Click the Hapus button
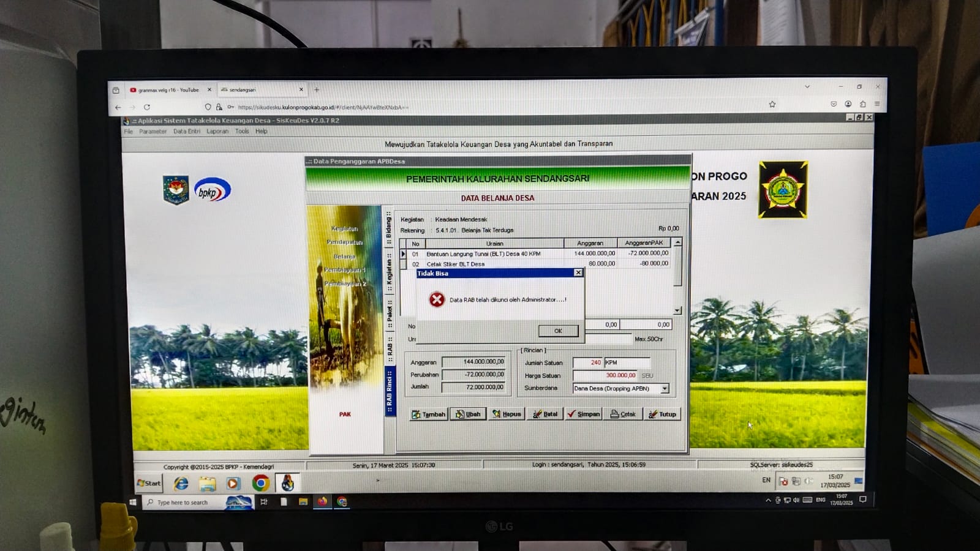 click(x=507, y=414)
